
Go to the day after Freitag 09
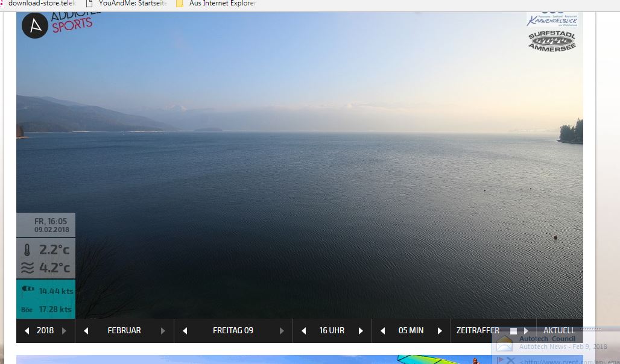tap(282, 331)
